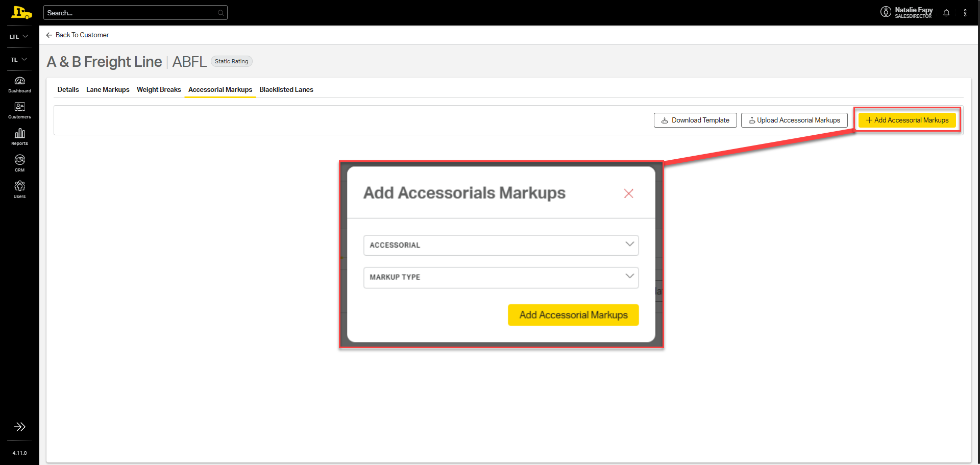Click the ABFL carrier code text
The image size is (980, 465).
(x=189, y=62)
